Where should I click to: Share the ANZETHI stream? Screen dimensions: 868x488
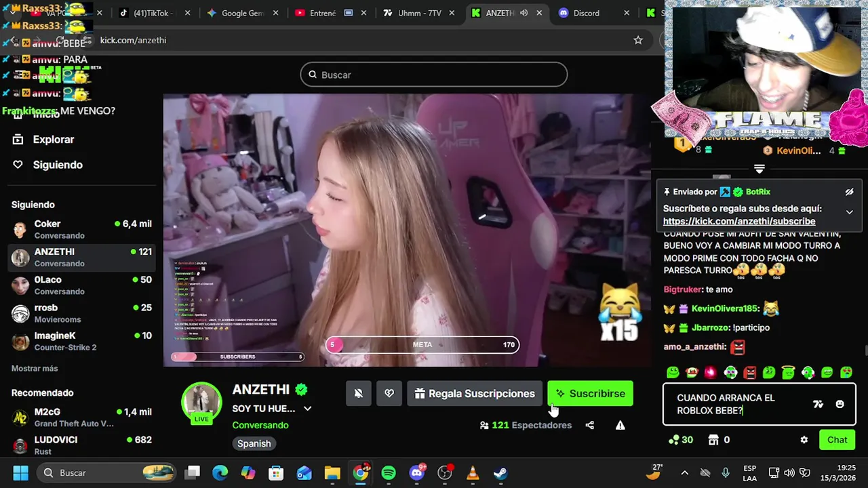590,425
